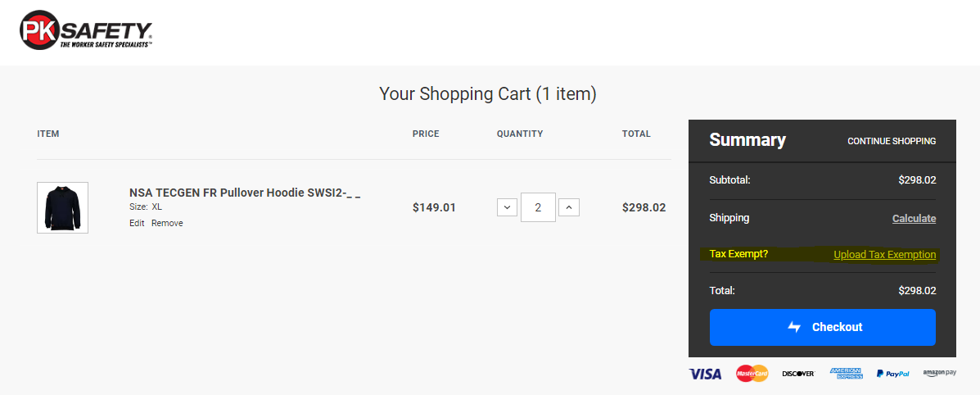
Task: Click the MasterCard payment icon
Action: pos(752,374)
